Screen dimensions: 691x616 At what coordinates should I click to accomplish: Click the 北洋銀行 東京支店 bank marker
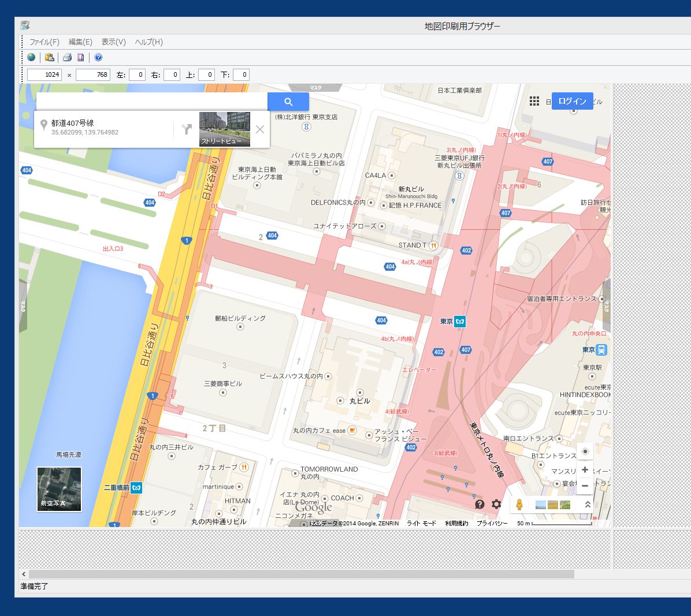(306, 127)
